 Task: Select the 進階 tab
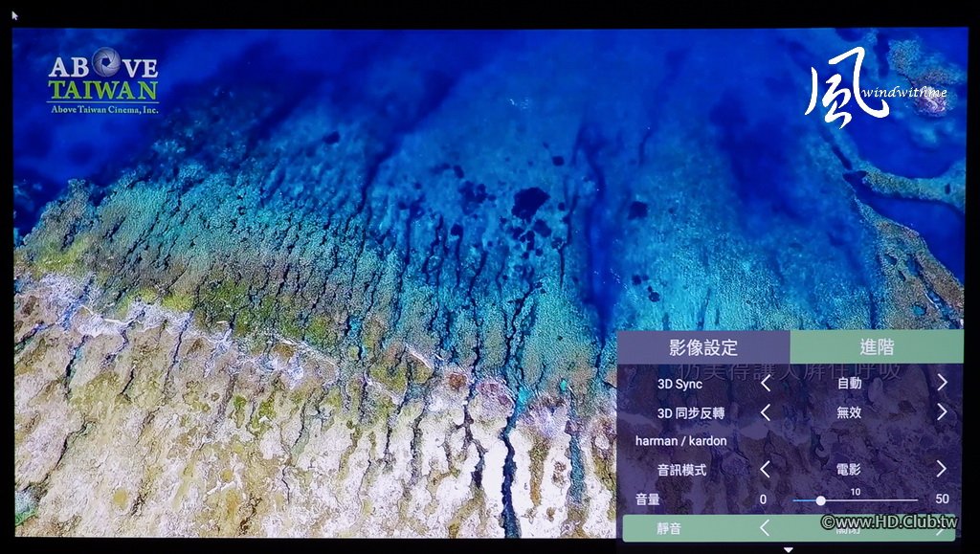877,346
